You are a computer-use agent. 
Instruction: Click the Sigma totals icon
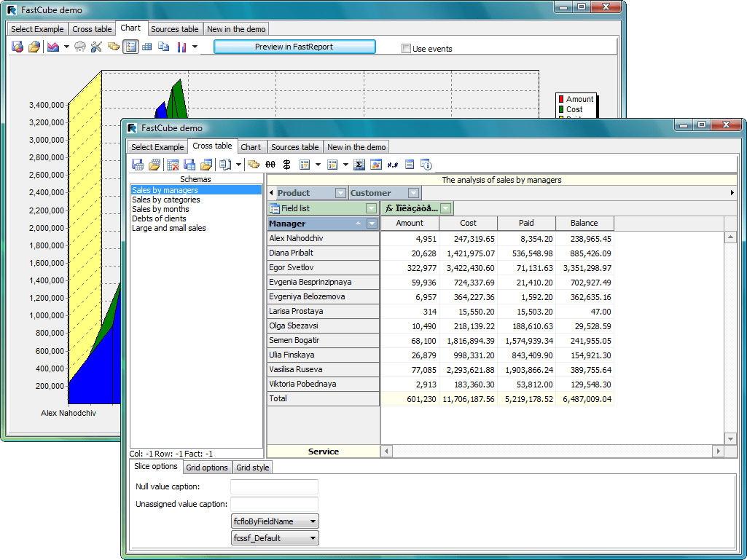click(360, 165)
